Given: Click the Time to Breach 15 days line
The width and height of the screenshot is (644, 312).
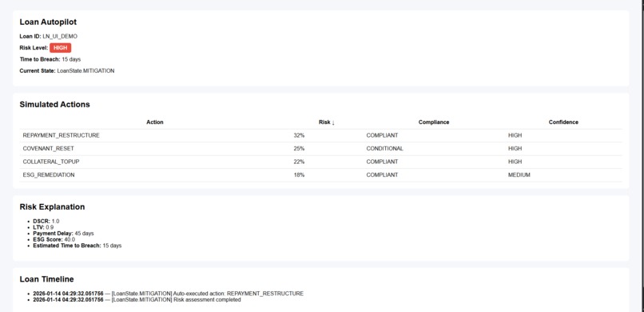Looking at the screenshot, I should pyautogui.click(x=50, y=59).
